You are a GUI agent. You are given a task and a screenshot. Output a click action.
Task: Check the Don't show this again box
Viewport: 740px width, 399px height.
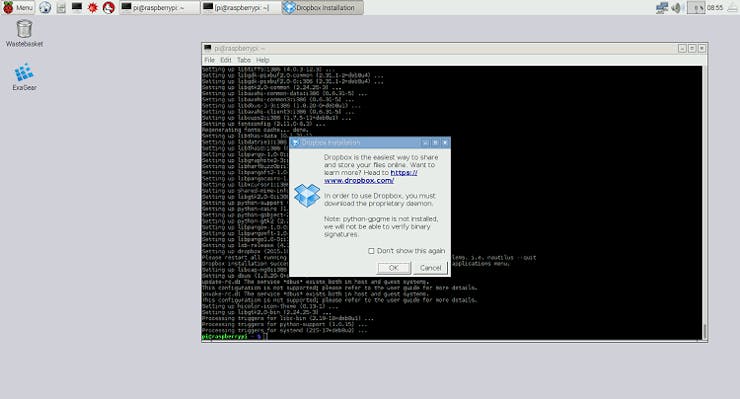click(371, 251)
